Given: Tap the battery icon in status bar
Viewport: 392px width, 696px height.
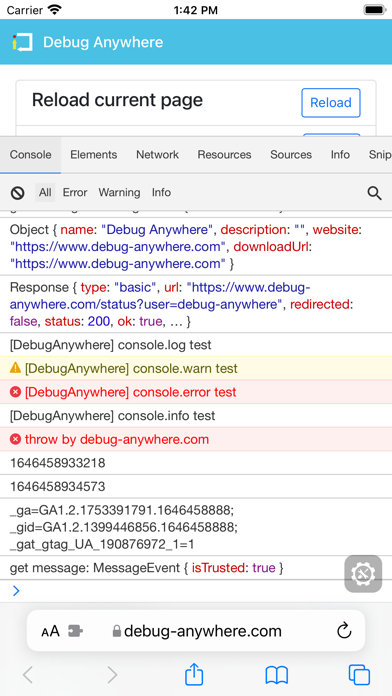Looking at the screenshot, I should tap(374, 9).
